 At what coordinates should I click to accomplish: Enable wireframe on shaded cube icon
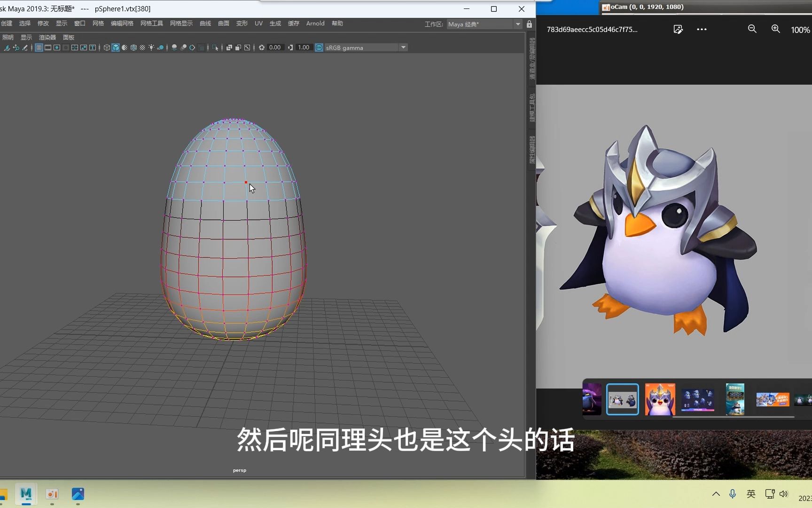pos(133,48)
